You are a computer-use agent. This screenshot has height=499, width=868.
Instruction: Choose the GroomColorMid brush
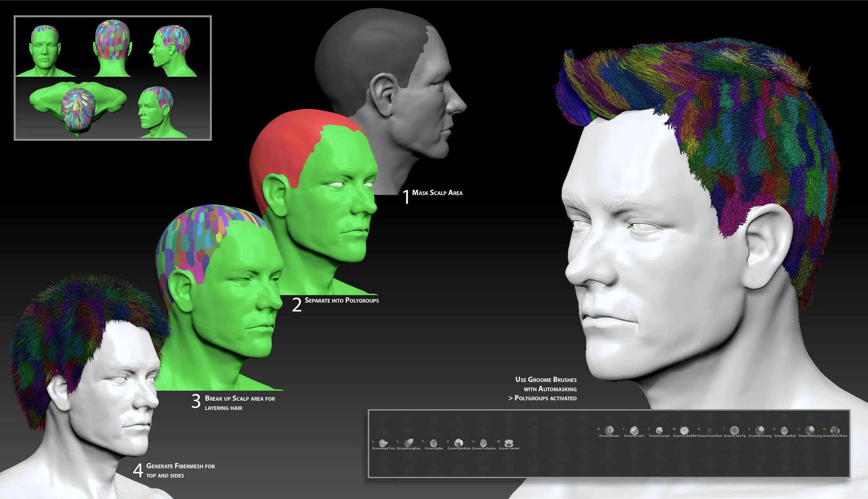click(684, 430)
